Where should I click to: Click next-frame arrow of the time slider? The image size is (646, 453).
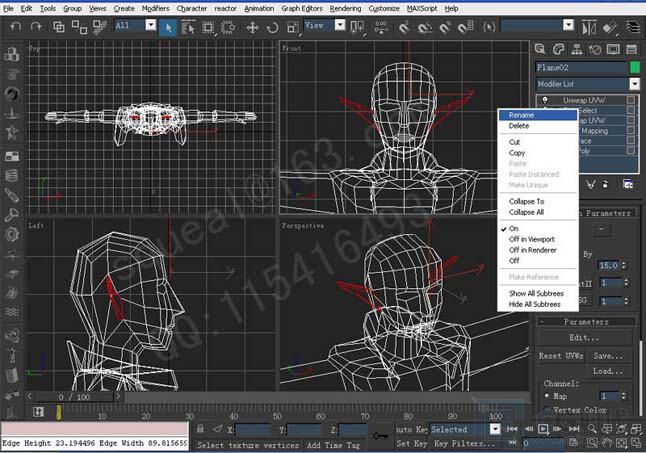118,397
